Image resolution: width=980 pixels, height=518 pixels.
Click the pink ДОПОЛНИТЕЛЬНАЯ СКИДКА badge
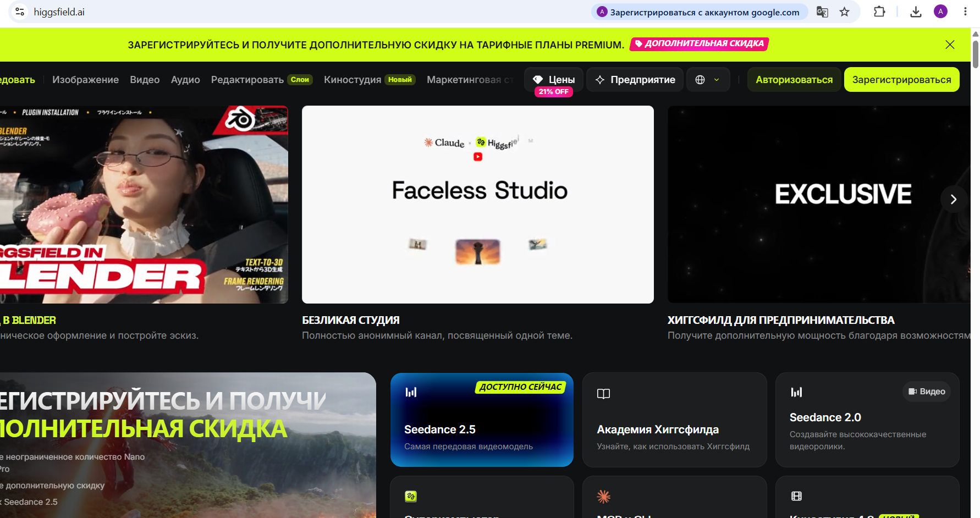699,44
